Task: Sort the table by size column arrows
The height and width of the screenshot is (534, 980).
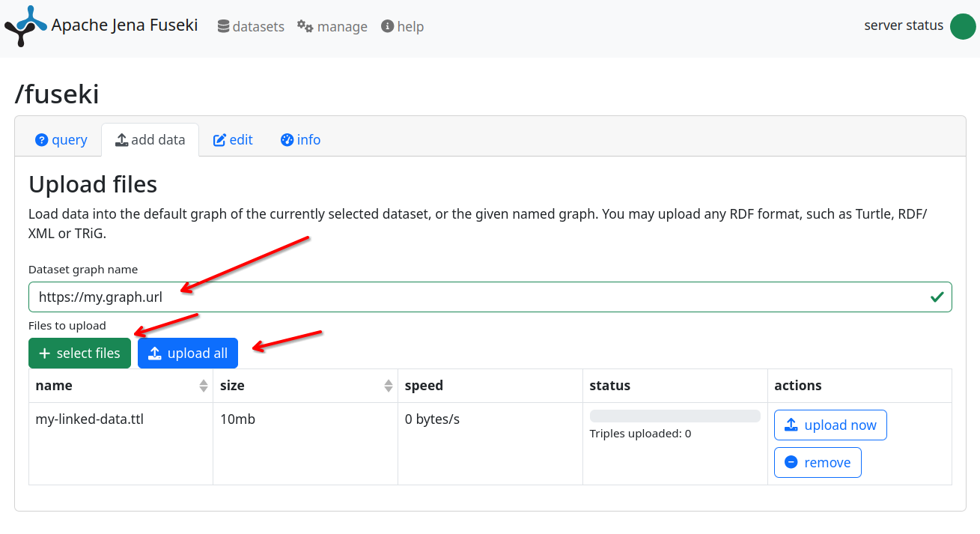Action: 389,386
